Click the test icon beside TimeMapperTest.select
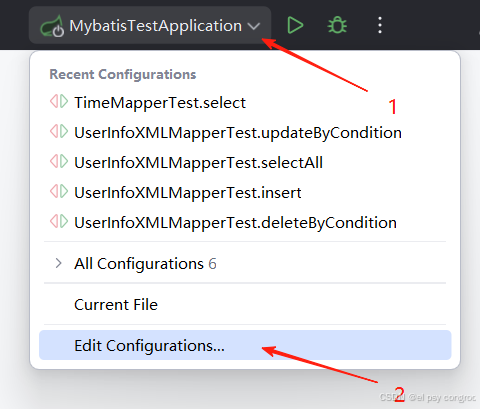Screen dimensions: 480x409 [x=59, y=101]
